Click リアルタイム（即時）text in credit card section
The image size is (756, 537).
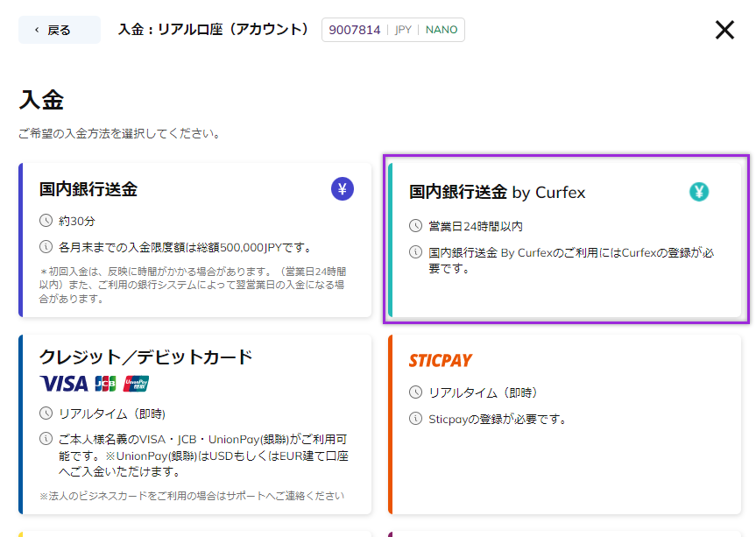click(x=112, y=414)
